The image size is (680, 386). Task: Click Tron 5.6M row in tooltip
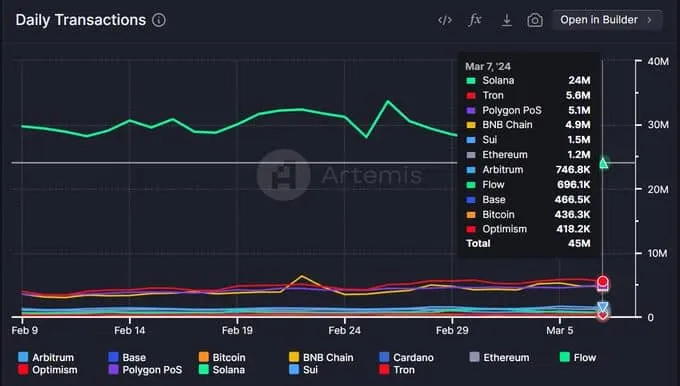click(x=528, y=95)
